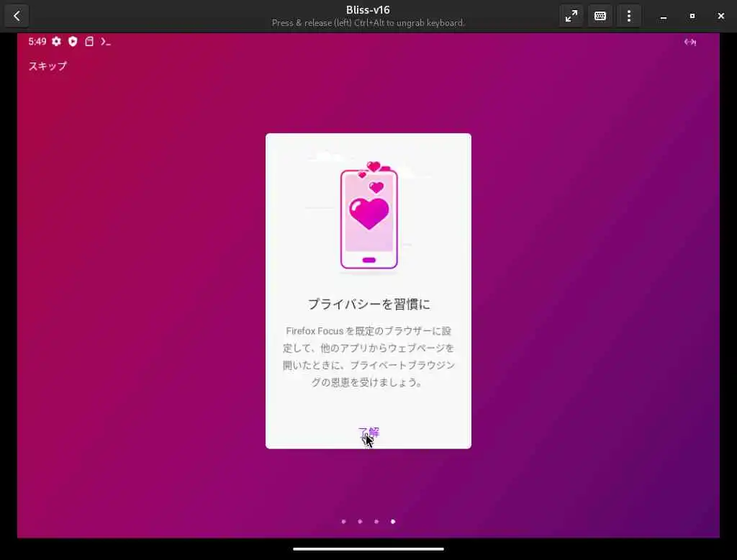Click the プライバシーを習慣に heading
The image size is (737, 560).
click(x=369, y=304)
